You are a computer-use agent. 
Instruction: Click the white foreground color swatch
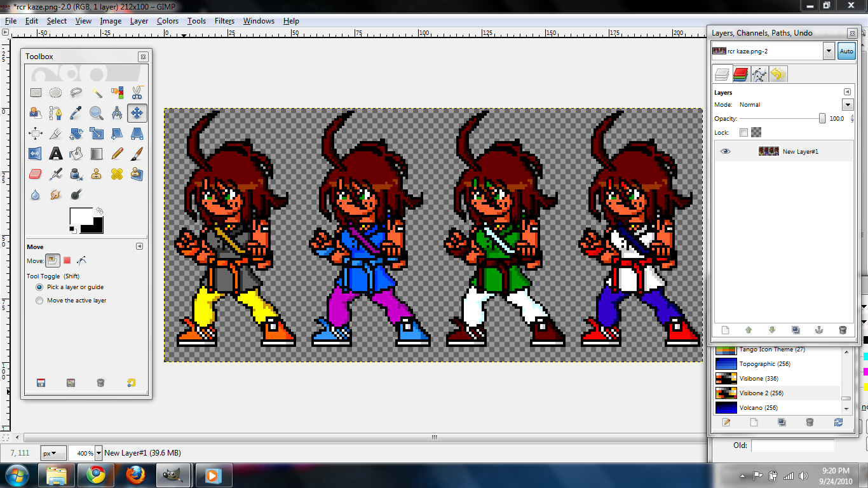point(81,217)
